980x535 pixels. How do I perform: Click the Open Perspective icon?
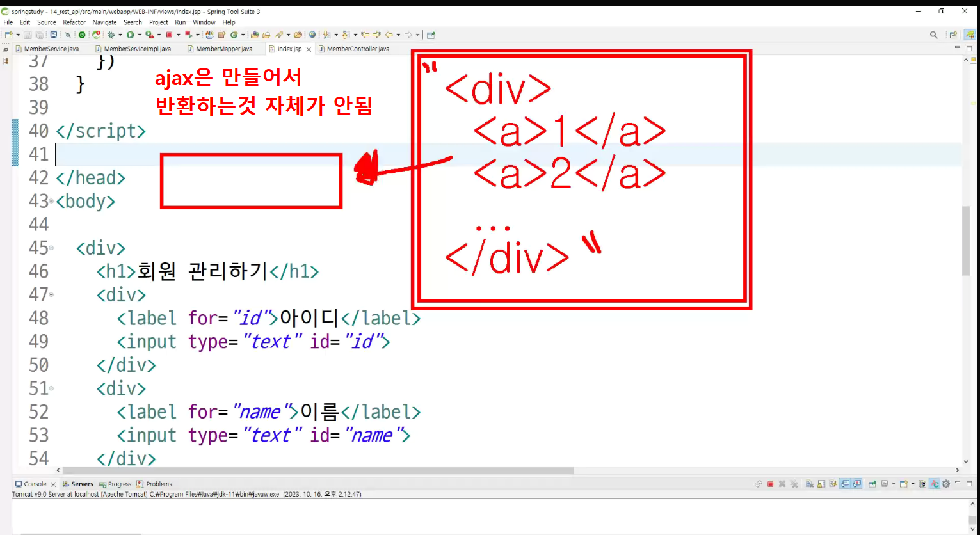click(953, 35)
